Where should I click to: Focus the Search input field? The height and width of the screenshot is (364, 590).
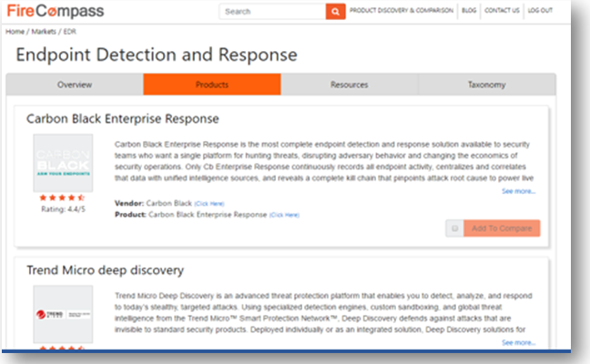pos(272,12)
